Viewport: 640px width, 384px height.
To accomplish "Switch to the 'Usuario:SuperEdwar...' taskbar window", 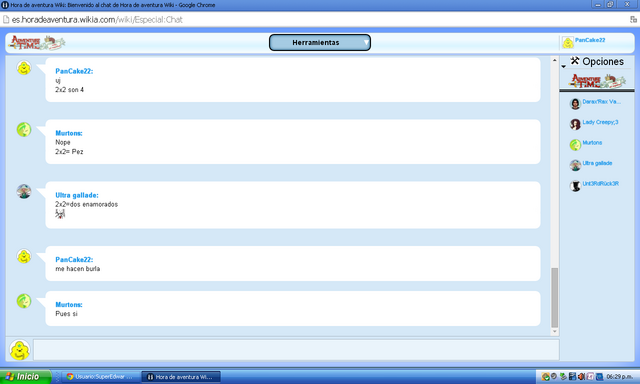I will pyautogui.click(x=99, y=377).
